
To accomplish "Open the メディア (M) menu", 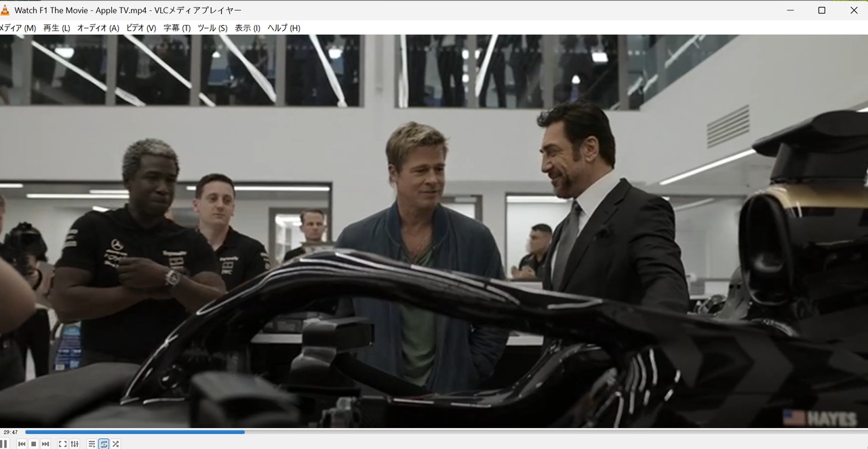I will 18,28.
